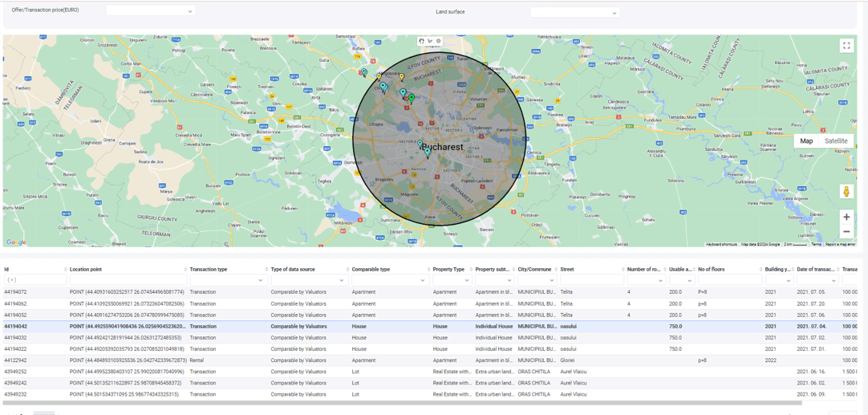This screenshot has height=415, width=868.
Task: Open Transaction type filter dropdown
Action: (228, 280)
